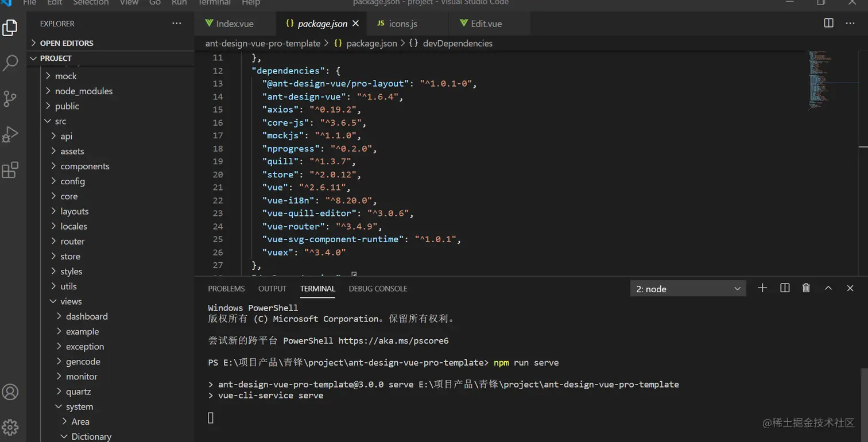Expand the public folder
Image resolution: width=868 pixels, height=442 pixels.
[111, 106]
